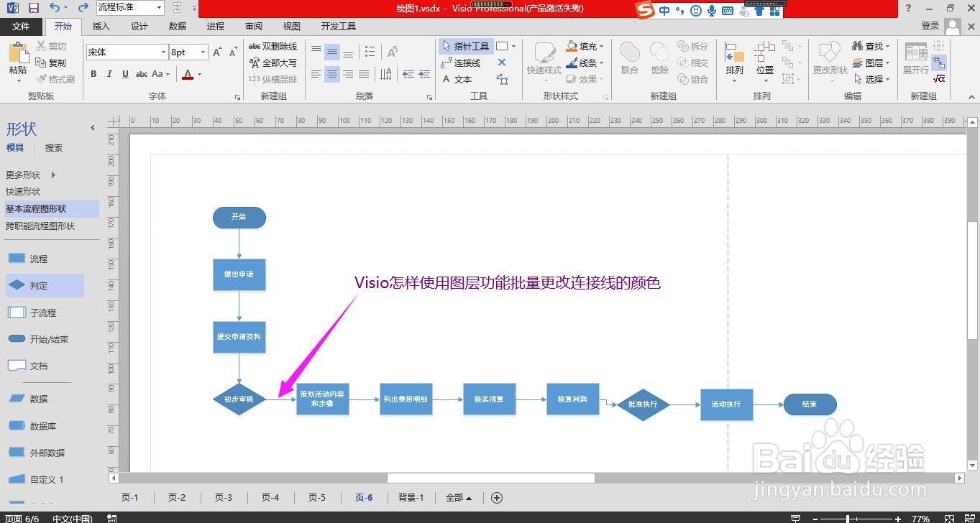Switch to the Review (审阅) tab
Viewport: 980px width, 523px height.
pos(254,27)
